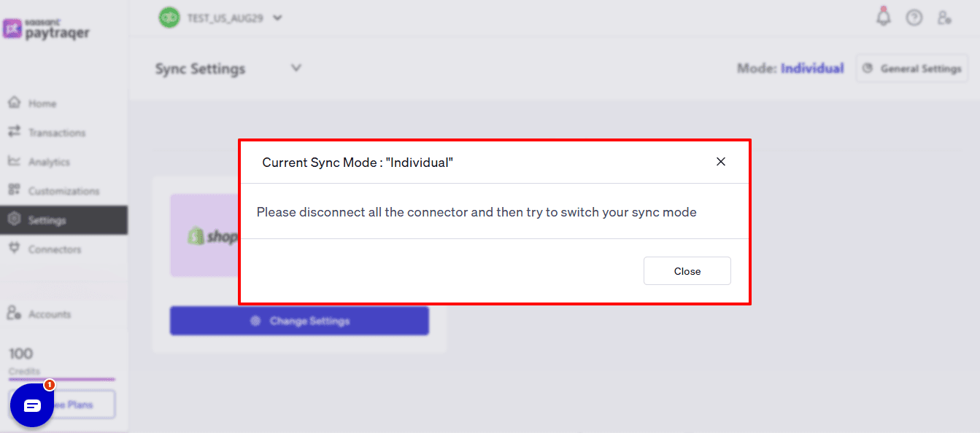
Task: Select the Customizations sidebar icon
Action: 15,190
